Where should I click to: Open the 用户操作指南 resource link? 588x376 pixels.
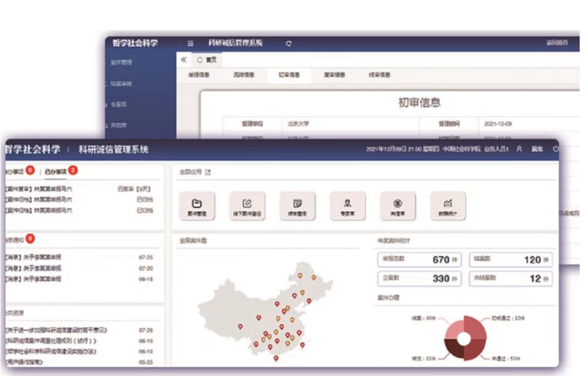point(25,362)
